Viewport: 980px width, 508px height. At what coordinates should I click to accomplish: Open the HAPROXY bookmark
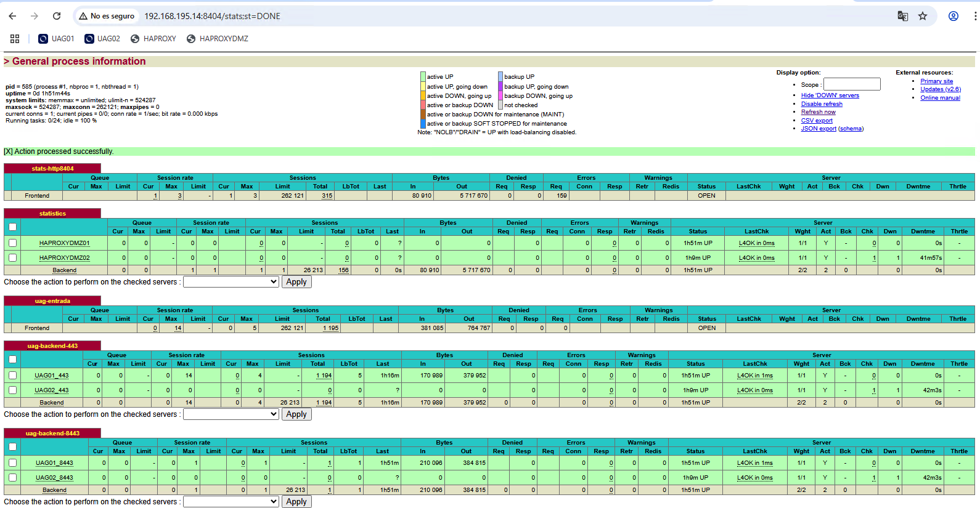[153, 39]
